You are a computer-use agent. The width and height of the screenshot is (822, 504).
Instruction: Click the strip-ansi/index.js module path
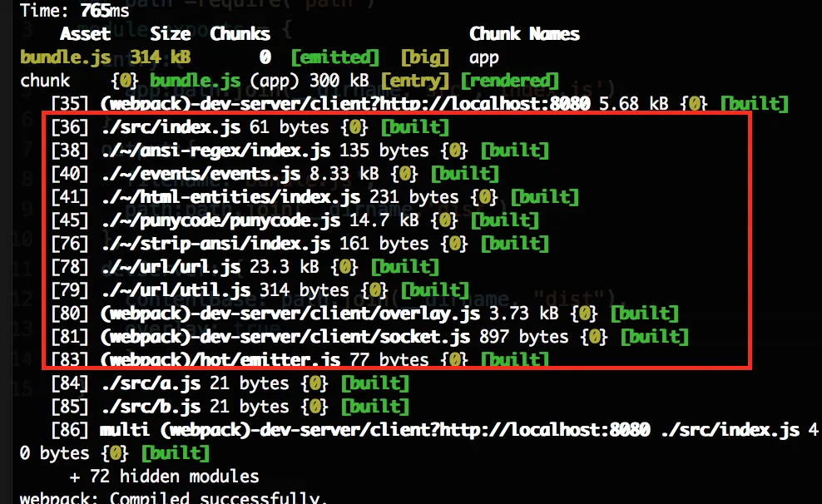click(x=216, y=243)
